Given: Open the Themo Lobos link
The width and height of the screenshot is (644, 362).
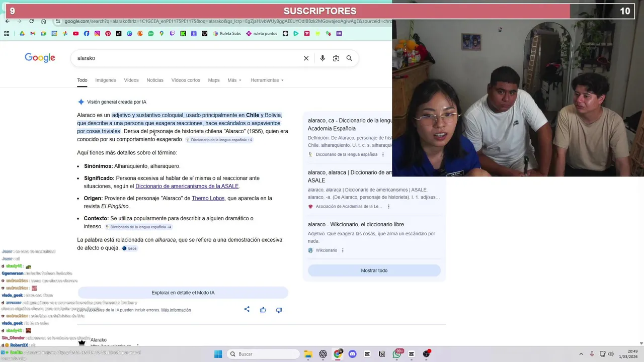Looking at the screenshot, I should [208, 198].
